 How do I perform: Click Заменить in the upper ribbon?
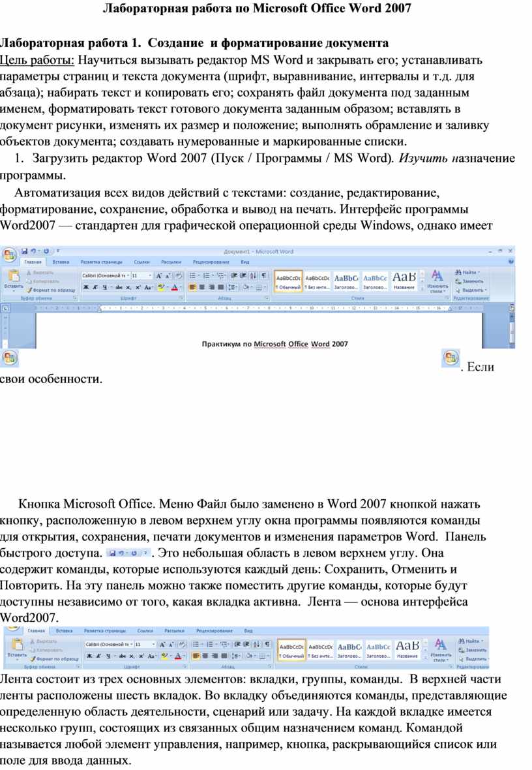(469, 281)
